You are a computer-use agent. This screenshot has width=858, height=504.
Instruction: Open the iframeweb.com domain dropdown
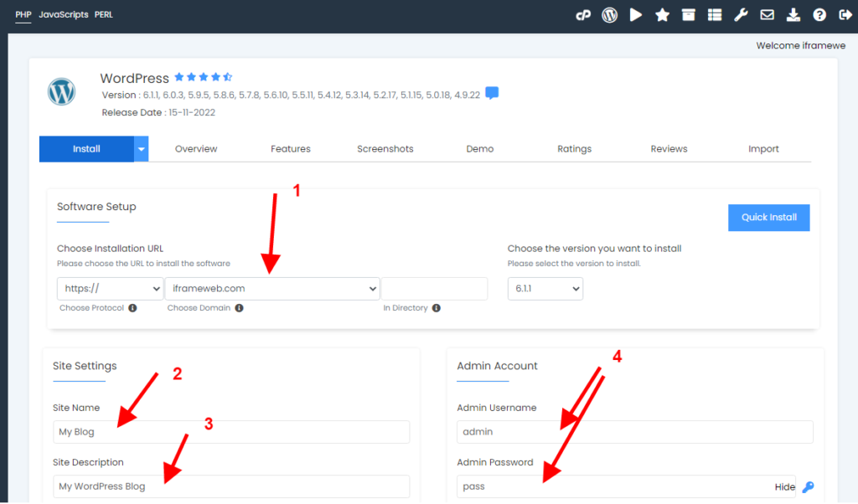point(272,289)
